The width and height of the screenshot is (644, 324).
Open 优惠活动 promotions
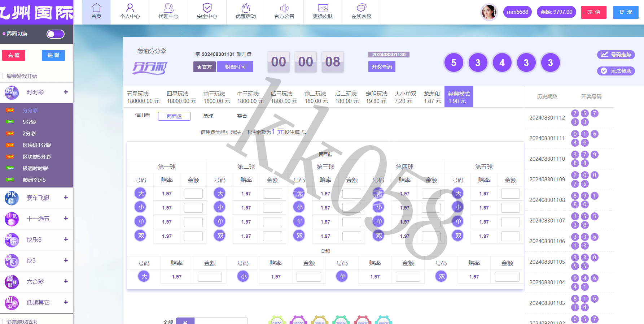coord(246,12)
